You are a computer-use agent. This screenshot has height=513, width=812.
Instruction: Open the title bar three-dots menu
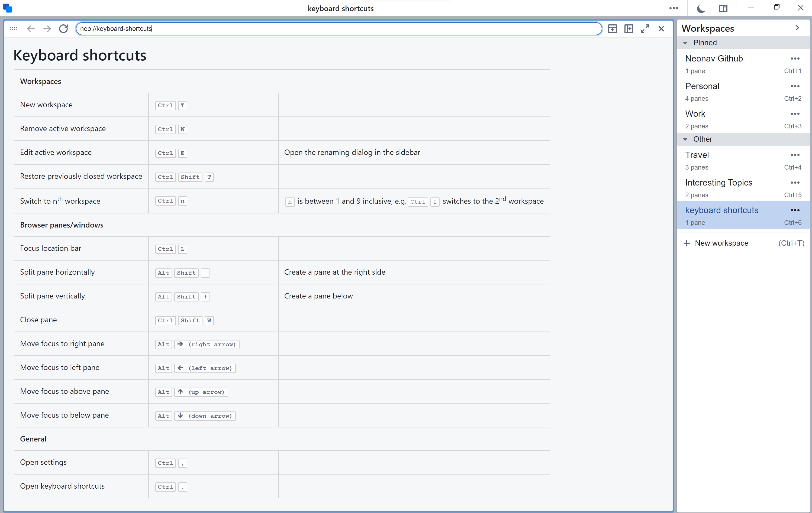(674, 8)
